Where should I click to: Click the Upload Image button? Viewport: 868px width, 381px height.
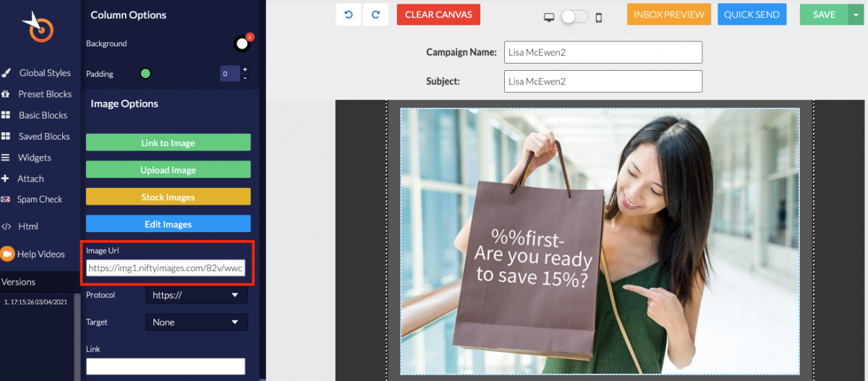coord(168,170)
